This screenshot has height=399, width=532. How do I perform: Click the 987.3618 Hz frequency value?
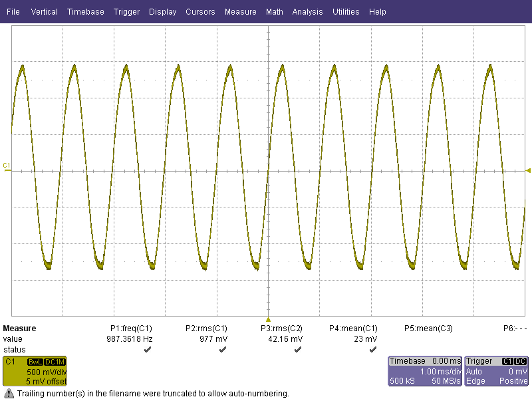(x=129, y=339)
